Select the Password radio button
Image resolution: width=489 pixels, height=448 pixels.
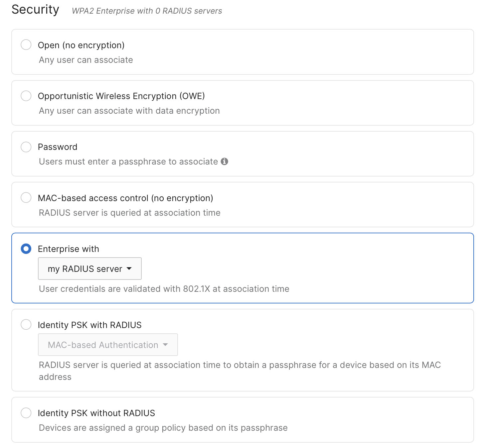[26, 147]
